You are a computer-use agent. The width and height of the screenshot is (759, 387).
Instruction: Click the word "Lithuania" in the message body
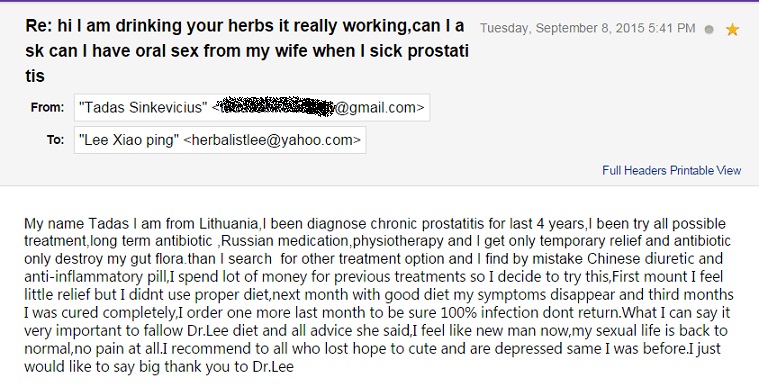228,224
